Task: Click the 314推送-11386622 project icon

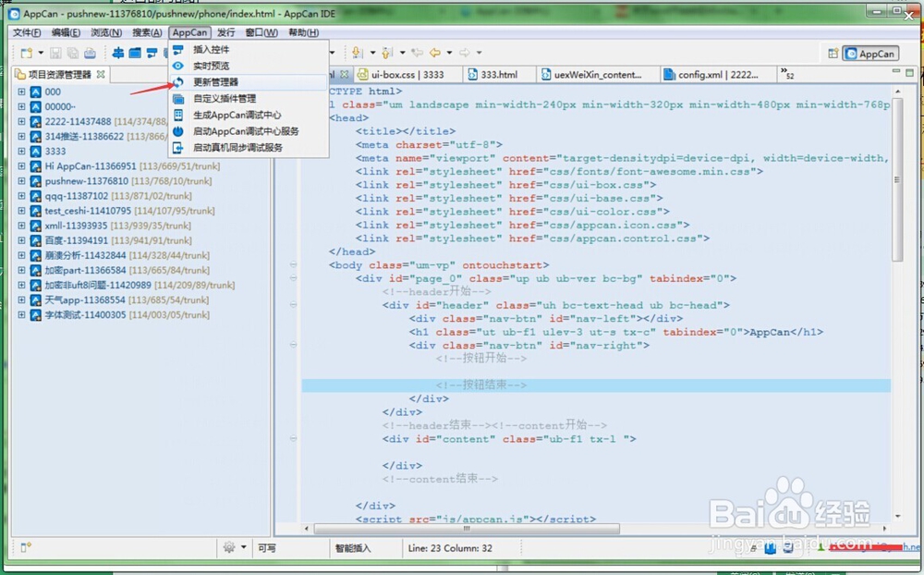Action: click(35, 136)
